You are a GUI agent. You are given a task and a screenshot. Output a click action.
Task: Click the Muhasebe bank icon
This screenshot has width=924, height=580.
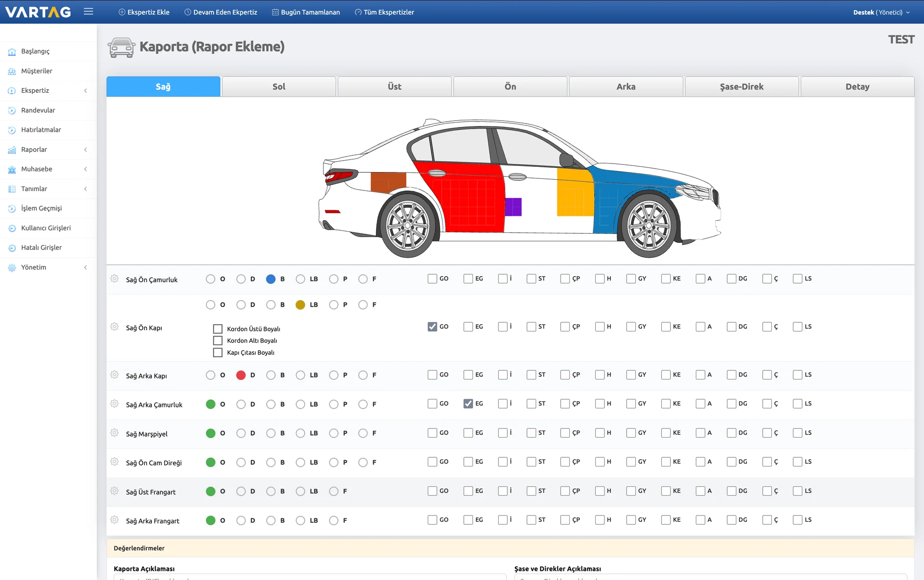tap(12, 169)
